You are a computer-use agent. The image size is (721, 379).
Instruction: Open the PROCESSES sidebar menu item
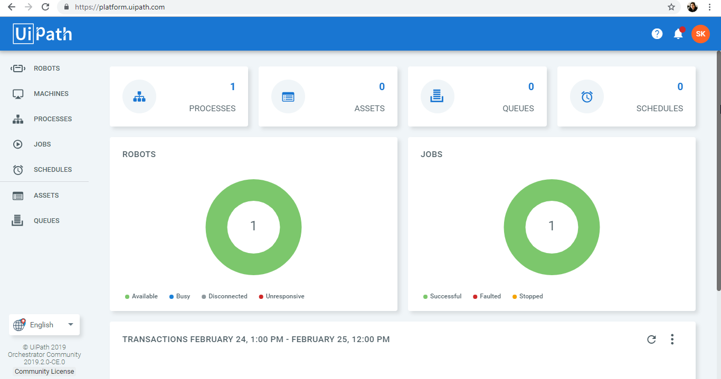(52, 119)
